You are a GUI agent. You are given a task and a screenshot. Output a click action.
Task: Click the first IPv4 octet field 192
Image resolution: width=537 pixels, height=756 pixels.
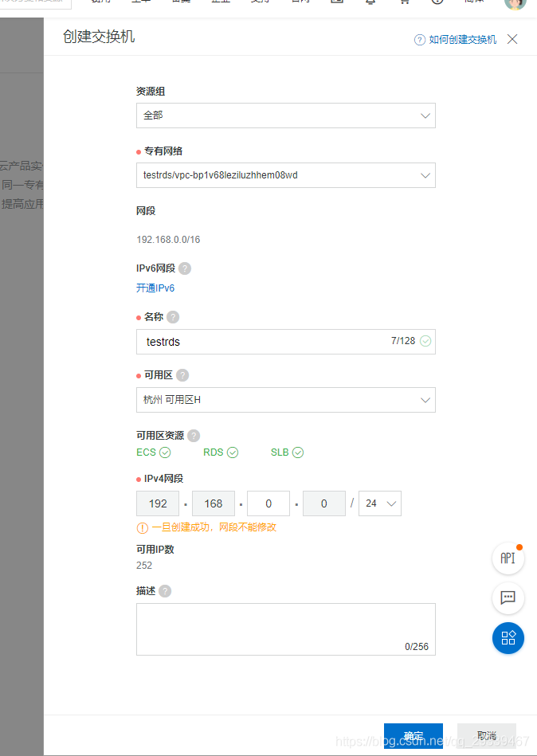pos(158,503)
